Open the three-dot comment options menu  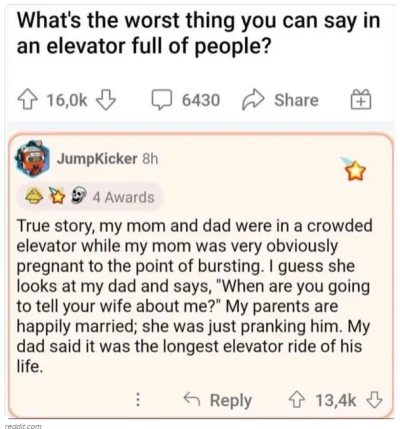tap(137, 400)
